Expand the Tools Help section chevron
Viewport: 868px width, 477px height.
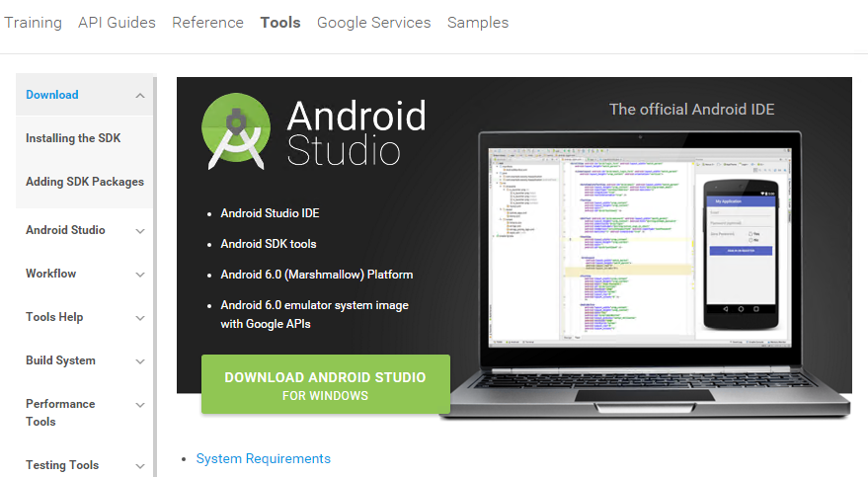[x=140, y=318]
